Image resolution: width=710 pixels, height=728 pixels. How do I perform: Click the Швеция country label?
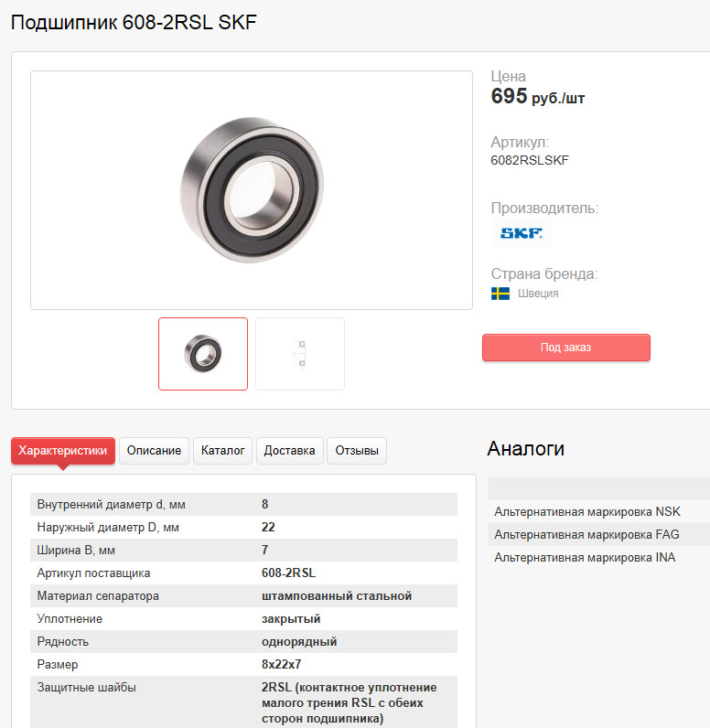(x=538, y=294)
